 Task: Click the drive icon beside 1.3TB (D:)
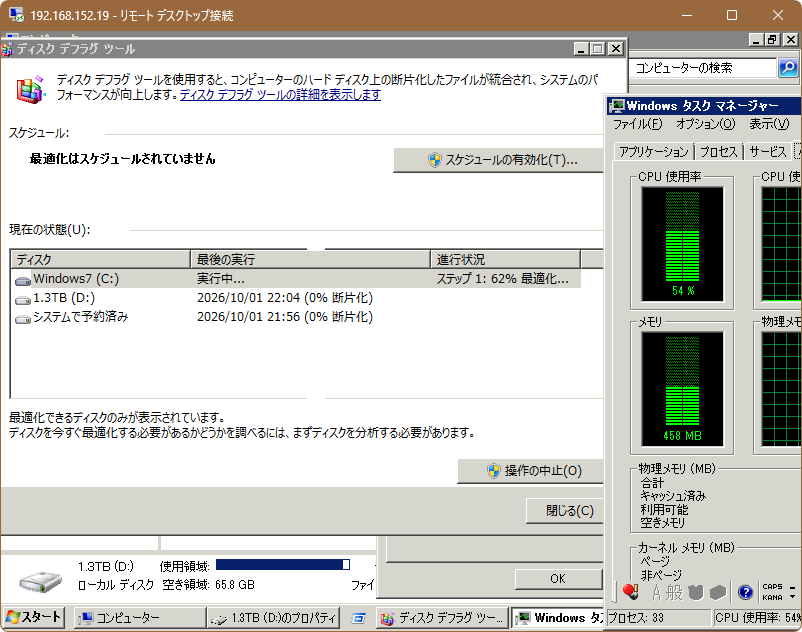click(23, 300)
